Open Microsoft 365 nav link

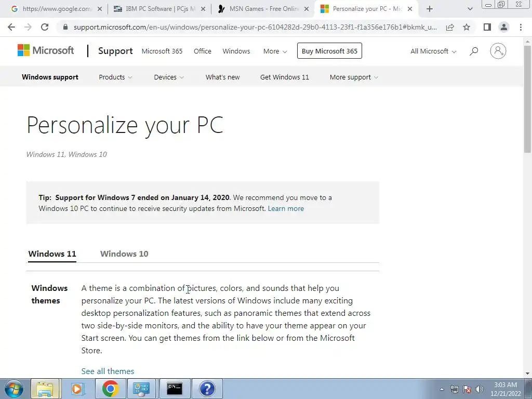pos(162,51)
